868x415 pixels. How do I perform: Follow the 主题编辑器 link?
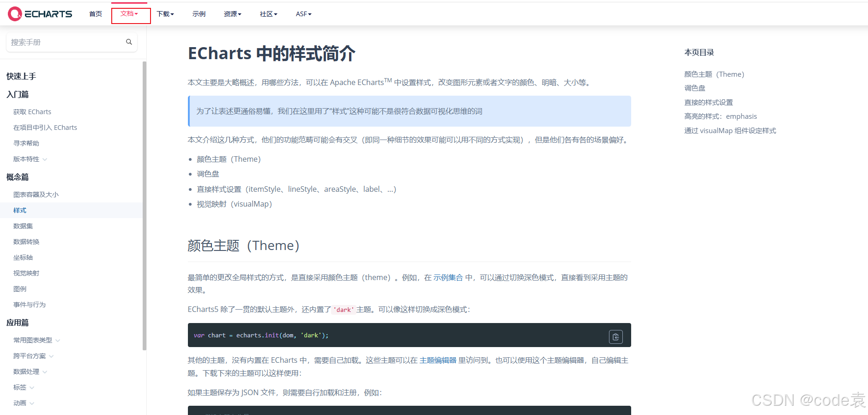coord(438,360)
